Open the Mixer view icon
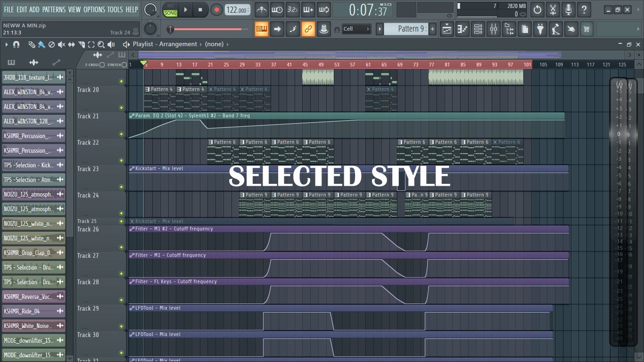Viewport: 644px width, 362px height. click(x=493, y=29)
